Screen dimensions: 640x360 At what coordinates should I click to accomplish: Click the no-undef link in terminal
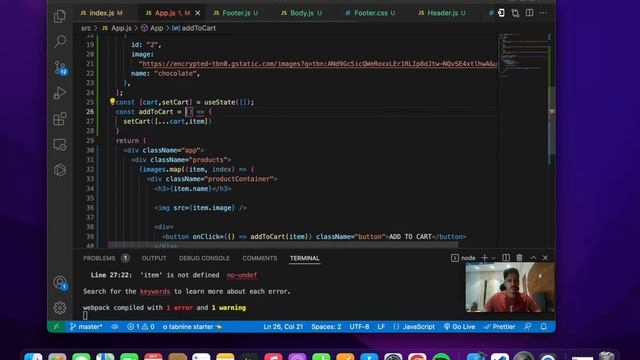pyautogui.click(x=242, y=275)
